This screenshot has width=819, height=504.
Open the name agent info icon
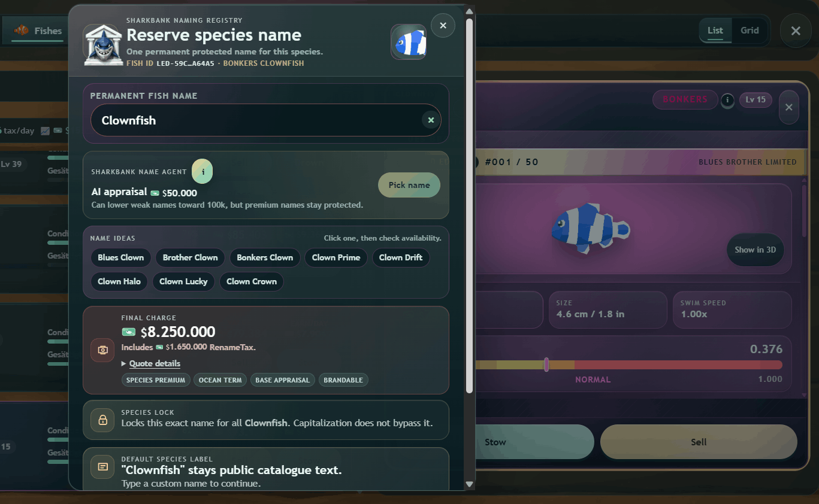(x=203, y=171)
